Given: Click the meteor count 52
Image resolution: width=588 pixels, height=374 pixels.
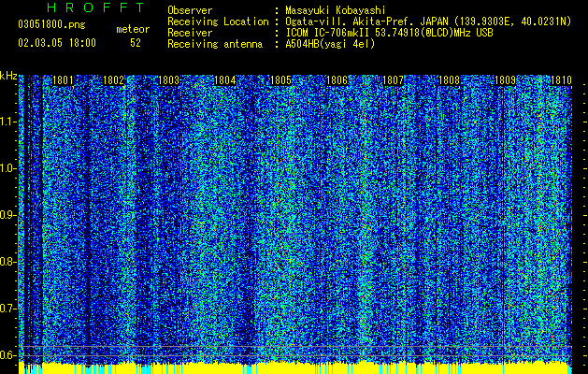Looking at the screenshot, I should pyautogui.click(x=136, y=43).
